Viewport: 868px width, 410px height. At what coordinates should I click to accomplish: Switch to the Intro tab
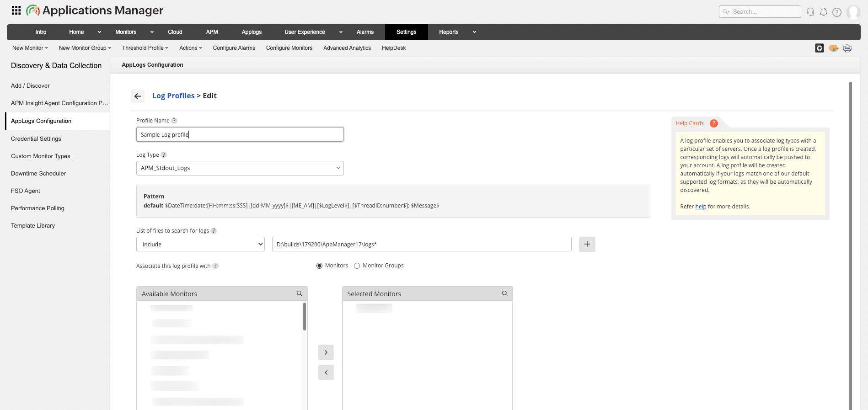(41, 32)
